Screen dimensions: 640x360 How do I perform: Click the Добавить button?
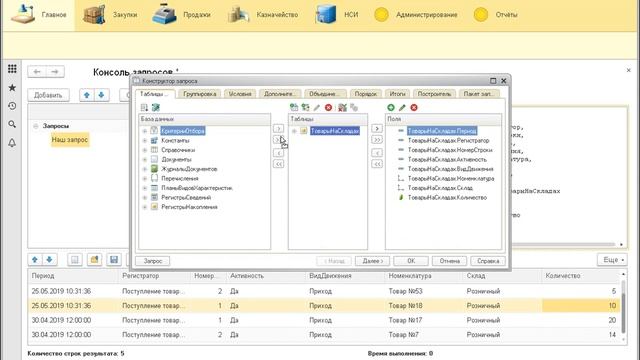pyautogui.click(x=48, y=95)
